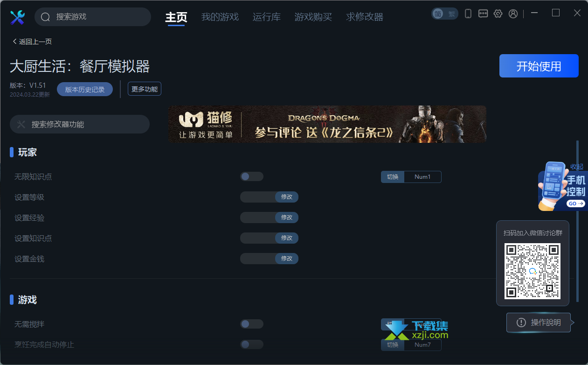The height and width of the screenshot is (365, 588).
Task: Click the exclamation icon beside 操作說明
Action: pyautogui.click(x=521, y=323)
